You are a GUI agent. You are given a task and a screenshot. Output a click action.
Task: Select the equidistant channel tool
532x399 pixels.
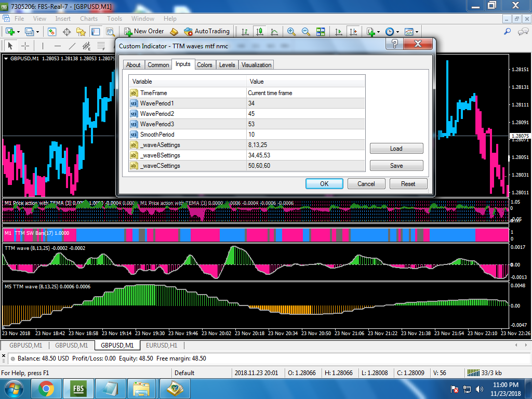pos(87,46)
